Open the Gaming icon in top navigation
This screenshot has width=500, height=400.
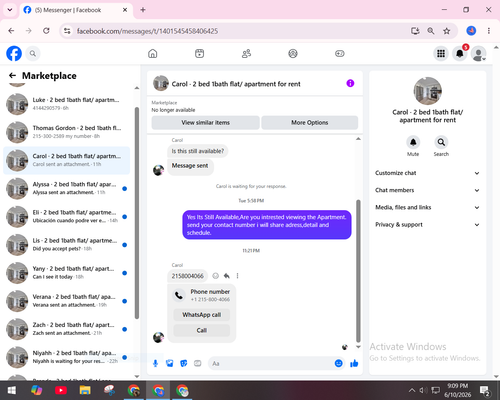[x=340, y=53]
